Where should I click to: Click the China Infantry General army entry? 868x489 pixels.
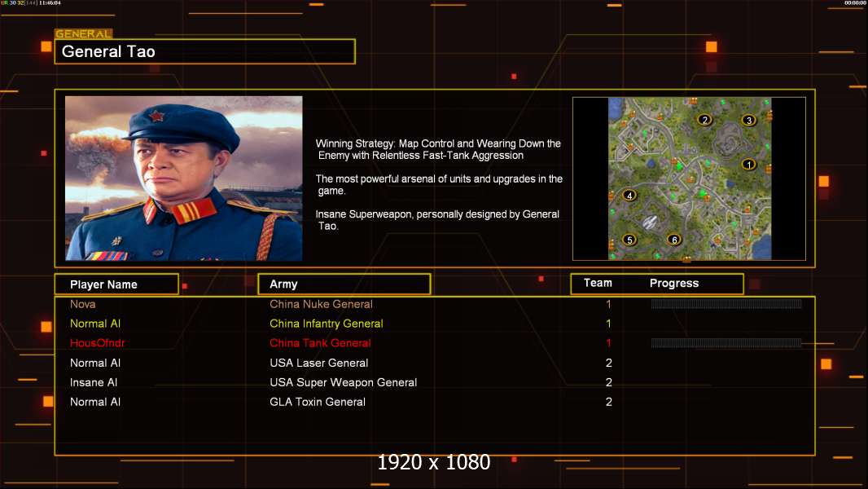[x=327, y=324]
